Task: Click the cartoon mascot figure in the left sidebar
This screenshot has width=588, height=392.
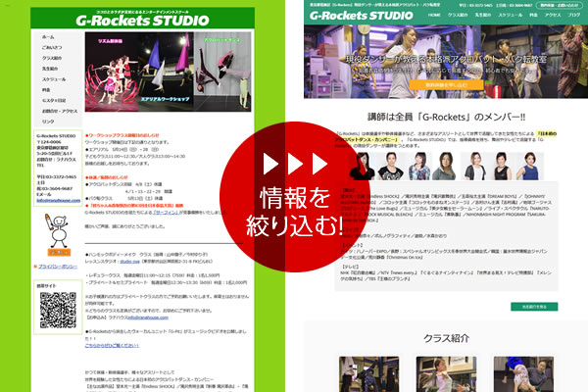Action: point(58,224)
